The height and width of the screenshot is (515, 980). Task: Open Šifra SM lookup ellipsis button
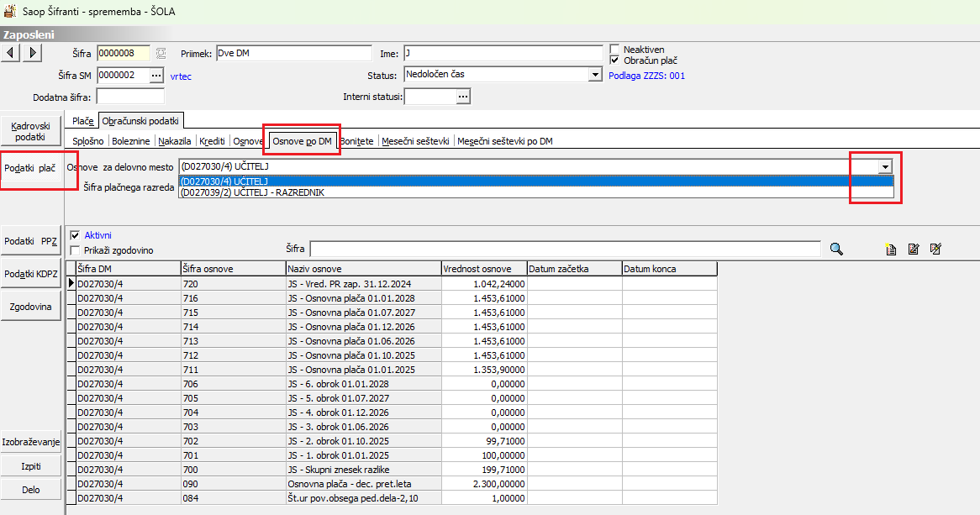coord(156,76)
